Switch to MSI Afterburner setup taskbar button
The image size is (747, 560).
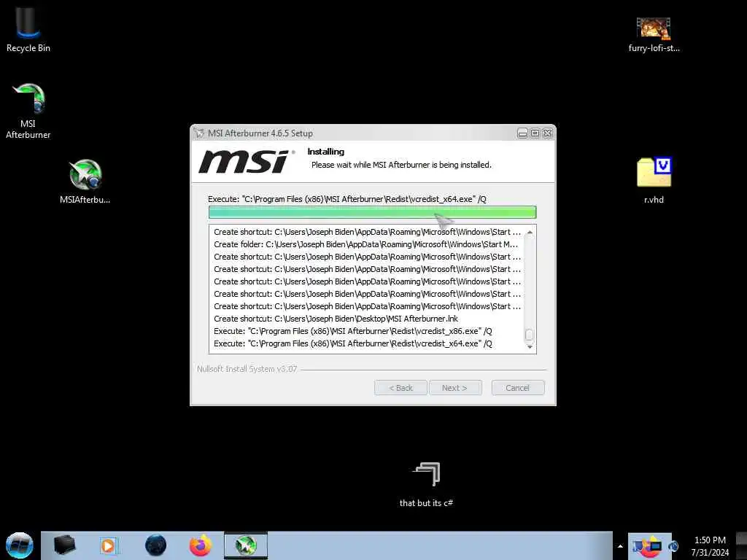click(x=246, y=545)
